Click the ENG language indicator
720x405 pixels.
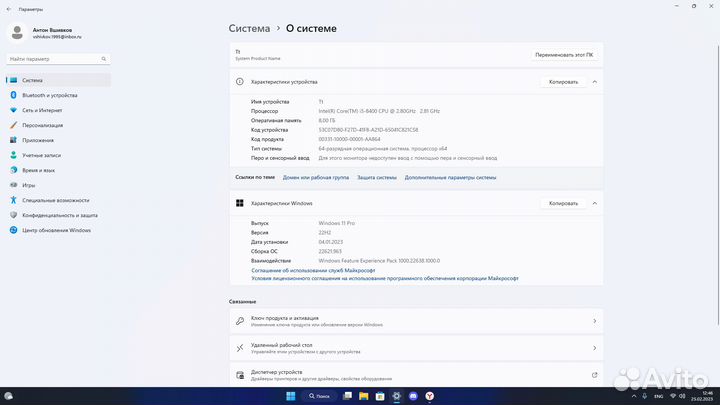click(x=658, y=396)
